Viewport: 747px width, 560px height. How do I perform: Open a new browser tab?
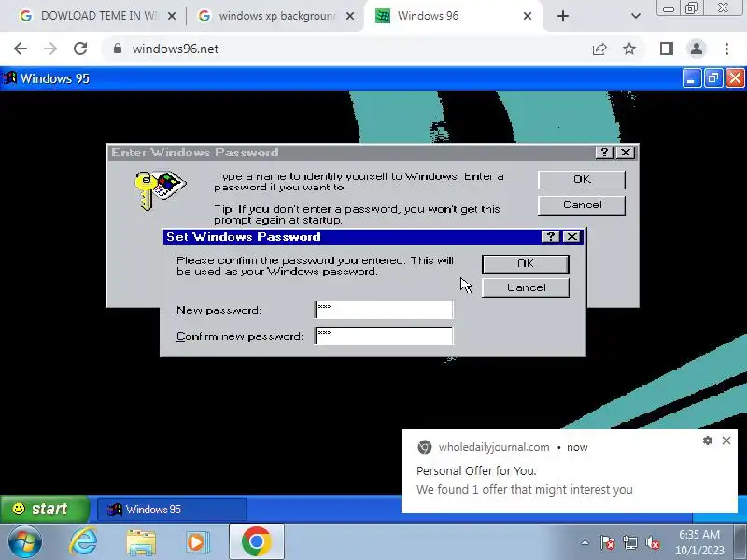coord(563,16)
